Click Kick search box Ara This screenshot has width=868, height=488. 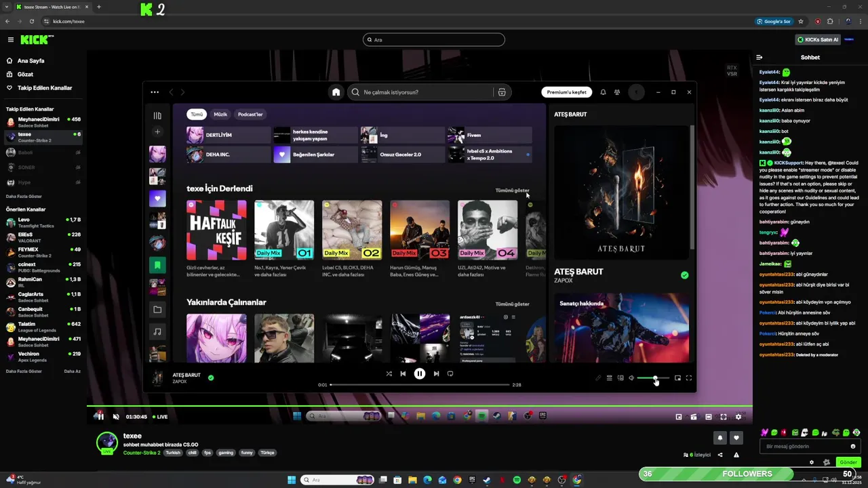tap(434, 40)
